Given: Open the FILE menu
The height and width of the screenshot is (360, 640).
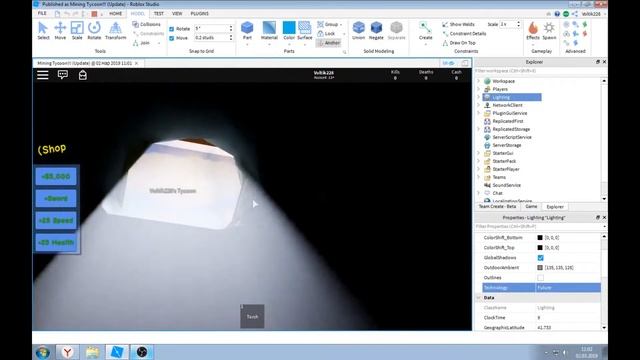Looking at the screenshot, I should coord(42,13).
